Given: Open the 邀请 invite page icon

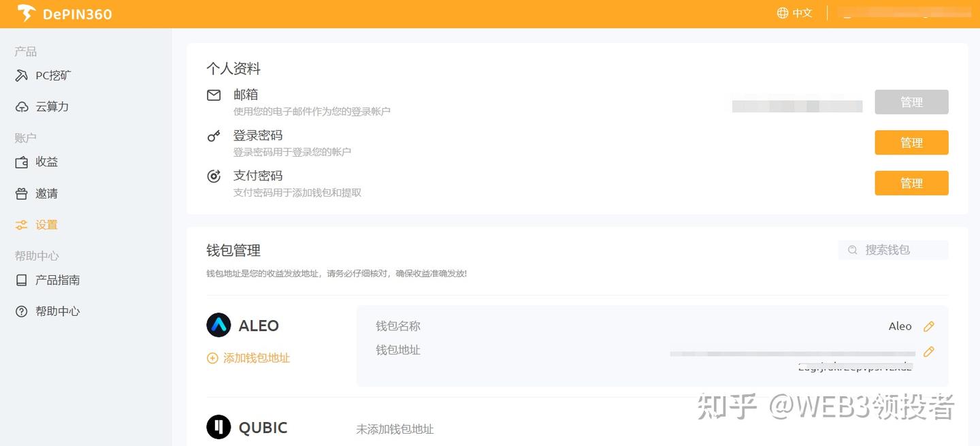Looking at the screenshot, I should [21, 193].
